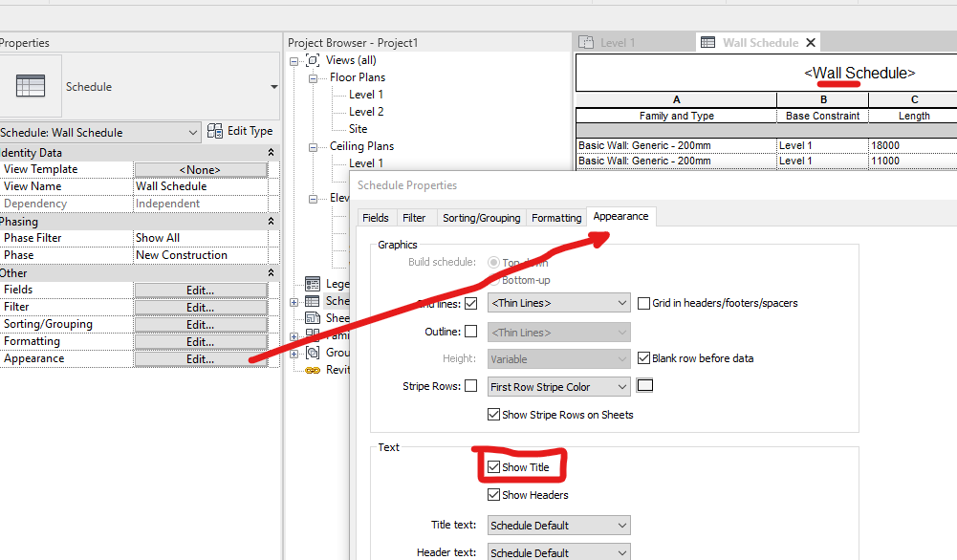Expand the Schedules tree node
The width and height of the screenshot is (957, 560).
click(x=294, y=302)
